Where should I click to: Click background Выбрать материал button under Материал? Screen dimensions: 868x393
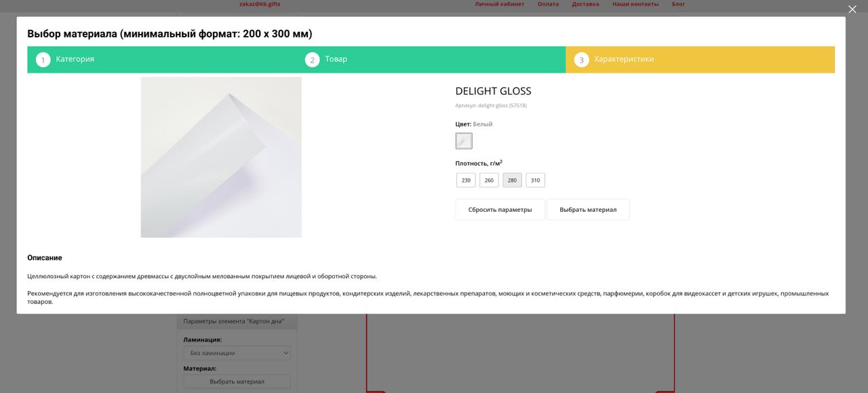pyautogui.click(x=237, y=381)
